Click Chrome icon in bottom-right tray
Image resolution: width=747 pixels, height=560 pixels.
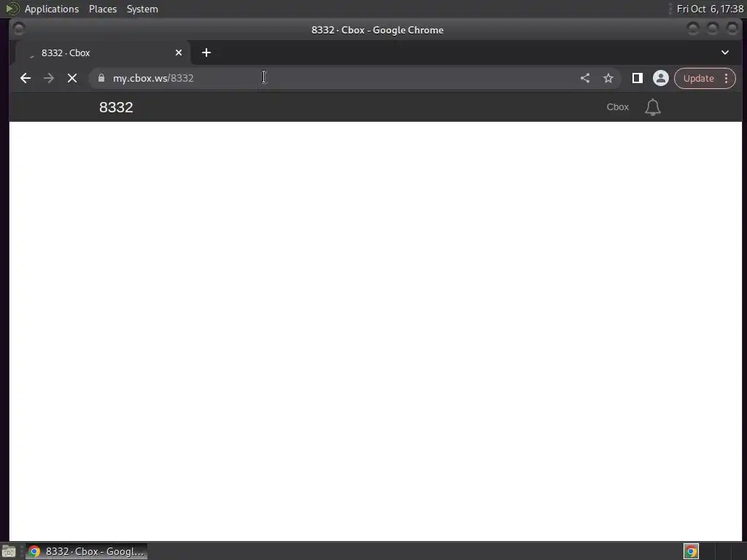(x=691, y=551)
